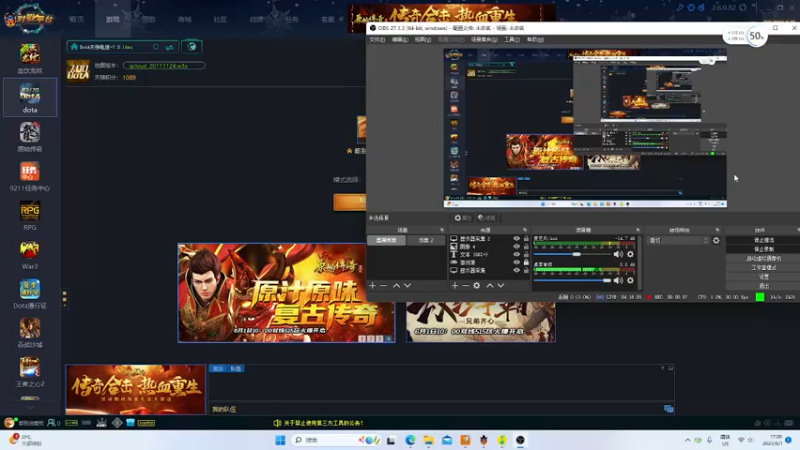Click the globe button beside the room bar

pos(192,47)
